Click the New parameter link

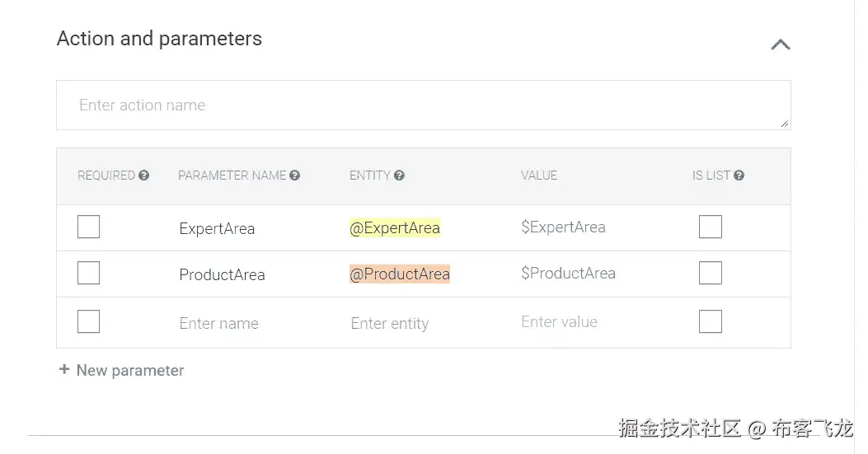(x=129, y=371)
